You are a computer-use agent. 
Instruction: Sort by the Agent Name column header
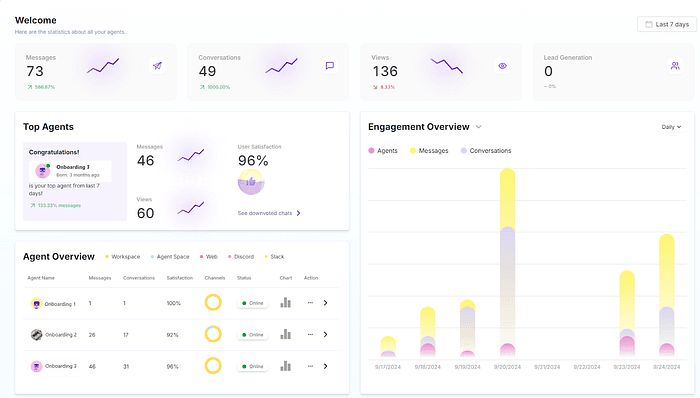41,278
